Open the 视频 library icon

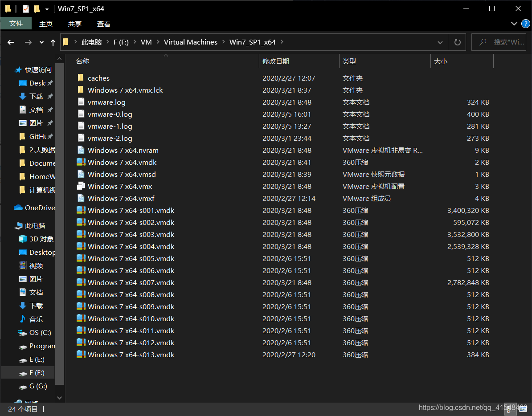tap(22, 265)
